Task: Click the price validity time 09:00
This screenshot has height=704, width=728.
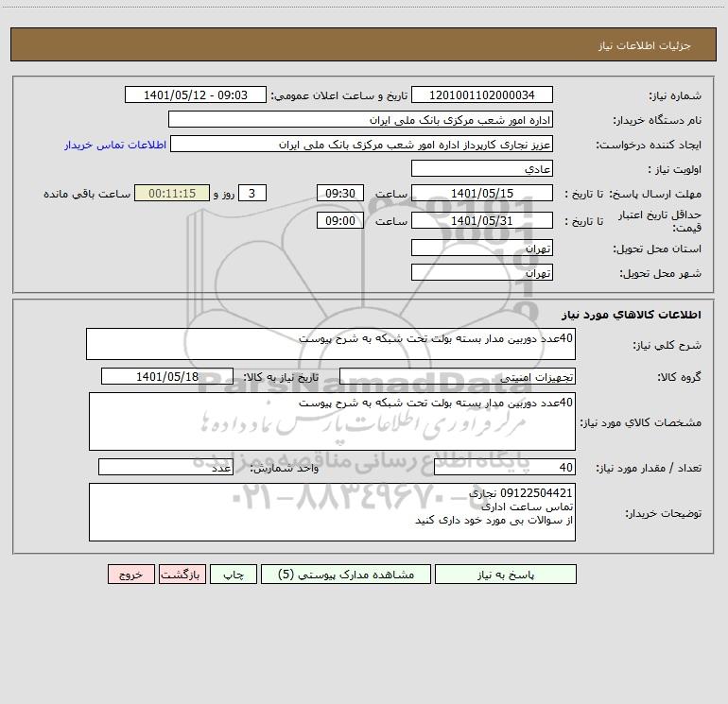Action: [339, 220]
